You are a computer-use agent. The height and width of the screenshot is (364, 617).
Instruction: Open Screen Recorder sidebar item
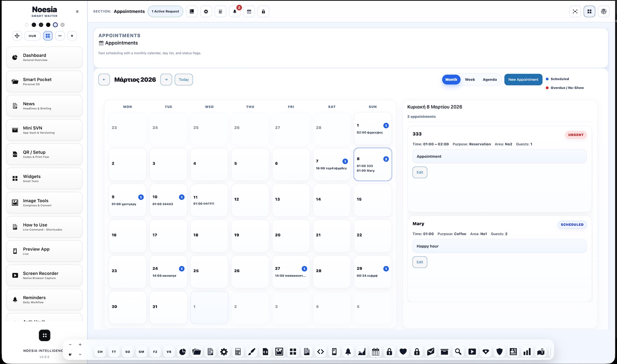(x=44, y=275)
